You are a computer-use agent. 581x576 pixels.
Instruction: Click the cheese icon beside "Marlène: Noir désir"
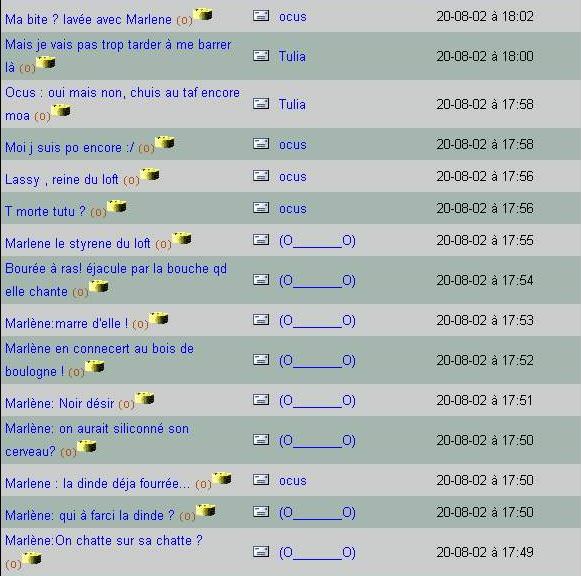(145, 398)
